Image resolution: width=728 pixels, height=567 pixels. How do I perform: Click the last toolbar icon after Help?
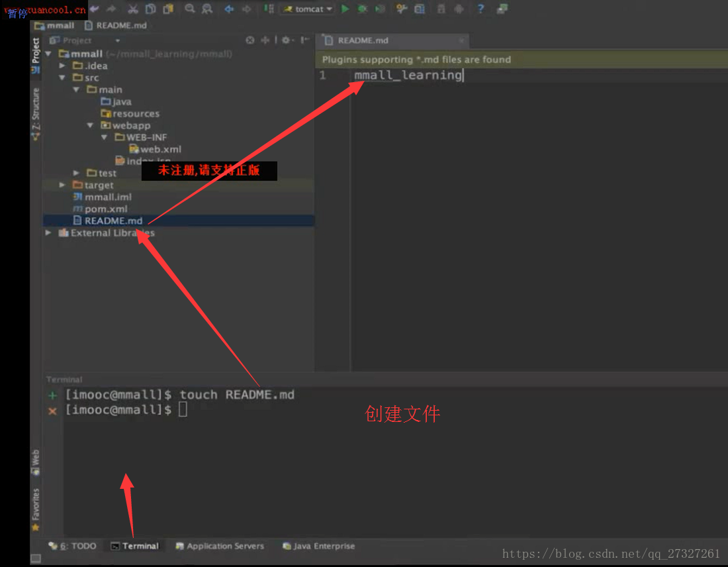(x=502, y=9)
